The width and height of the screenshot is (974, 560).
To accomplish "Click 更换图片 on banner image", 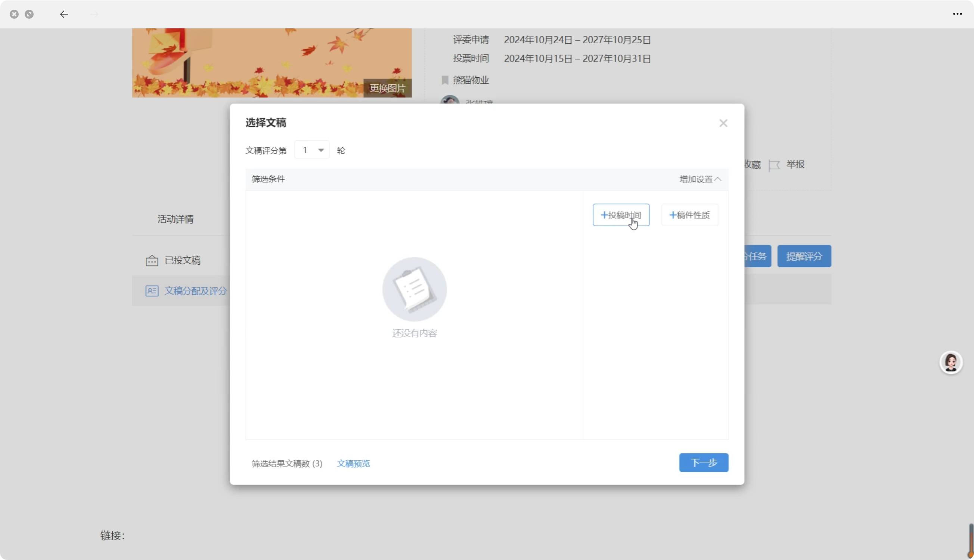I will tap(387, 88).
